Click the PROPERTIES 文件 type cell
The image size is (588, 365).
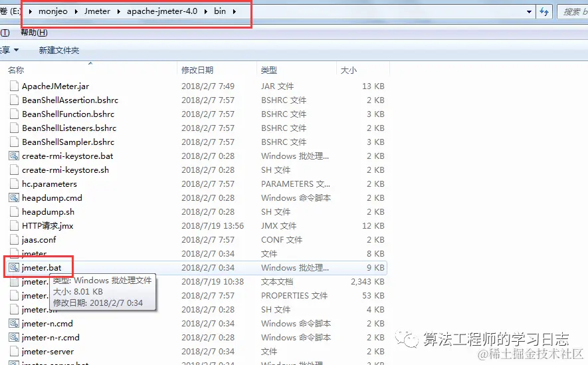click(x=294, y=296)
